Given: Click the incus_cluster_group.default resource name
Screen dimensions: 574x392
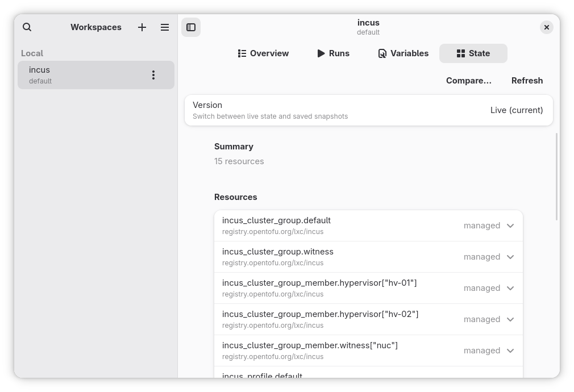Looking at the screenshot, I should point(276,220).
